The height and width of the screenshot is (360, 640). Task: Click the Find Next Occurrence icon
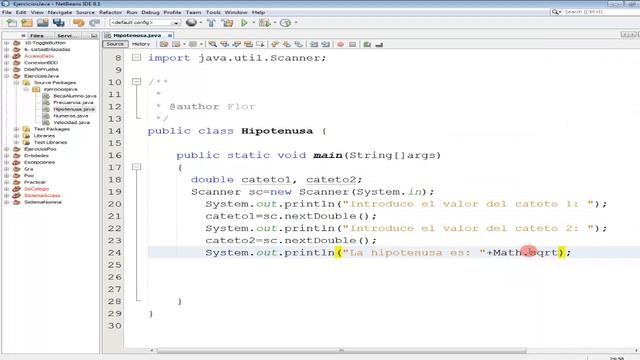pos(236,44)
